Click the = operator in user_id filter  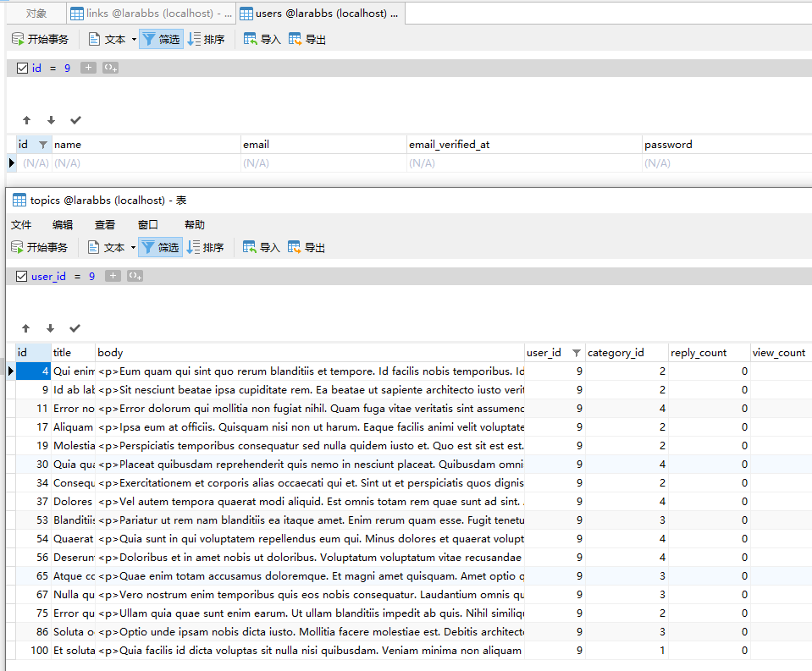coord(77,276)
